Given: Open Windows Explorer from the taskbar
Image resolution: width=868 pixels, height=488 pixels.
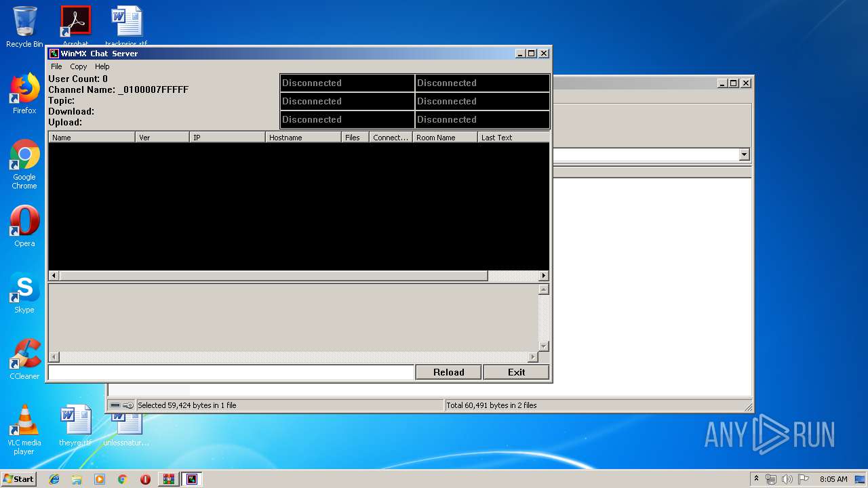Looking at the screenshot, I should point(77,479).
